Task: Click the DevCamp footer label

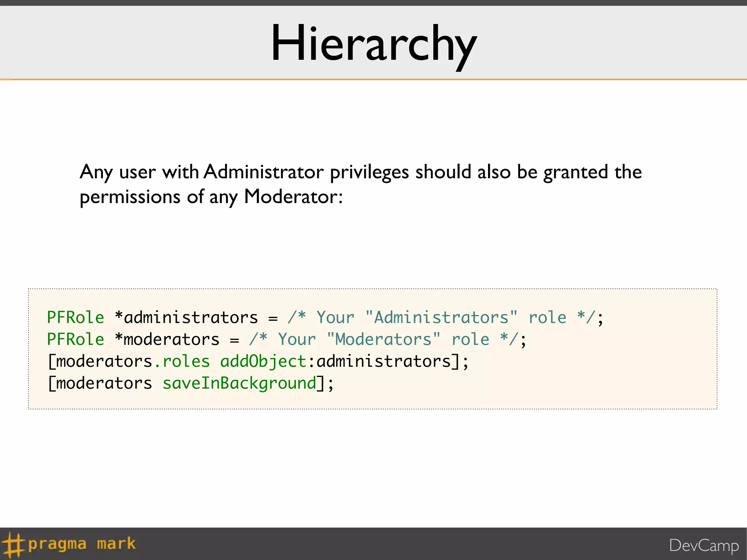Action: coord(704,546)
